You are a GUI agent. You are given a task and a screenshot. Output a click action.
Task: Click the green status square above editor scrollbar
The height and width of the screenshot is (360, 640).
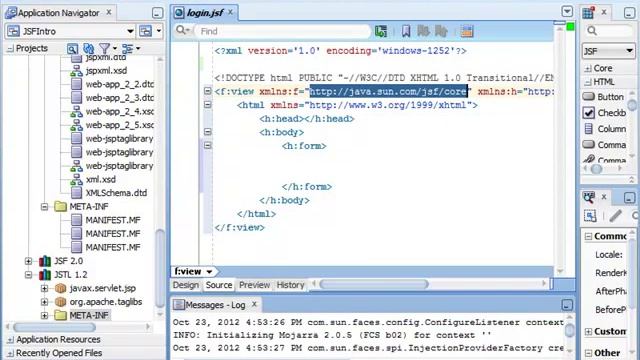click(570, 27)
